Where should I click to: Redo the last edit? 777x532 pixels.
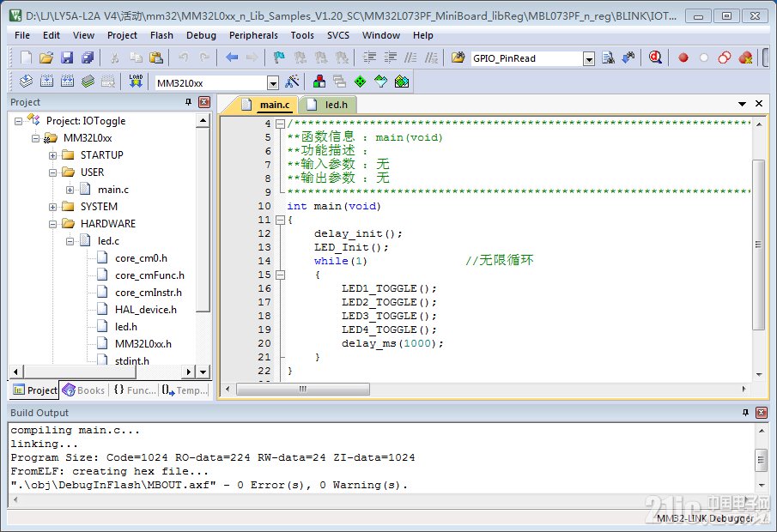pos(203,58)
